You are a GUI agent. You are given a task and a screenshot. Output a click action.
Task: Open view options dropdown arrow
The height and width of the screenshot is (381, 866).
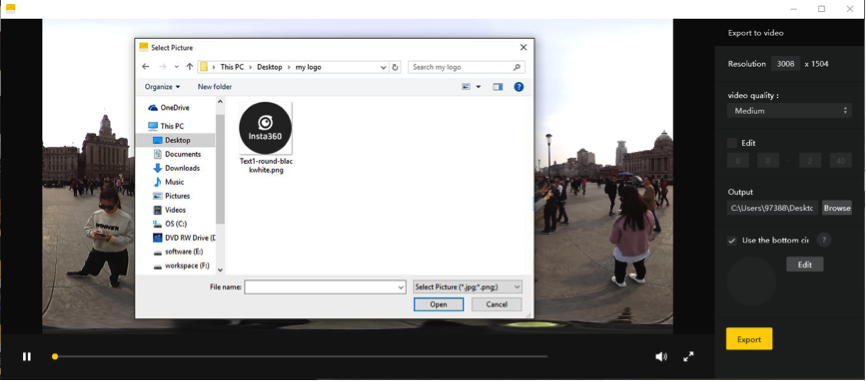(x=478, y=87)
